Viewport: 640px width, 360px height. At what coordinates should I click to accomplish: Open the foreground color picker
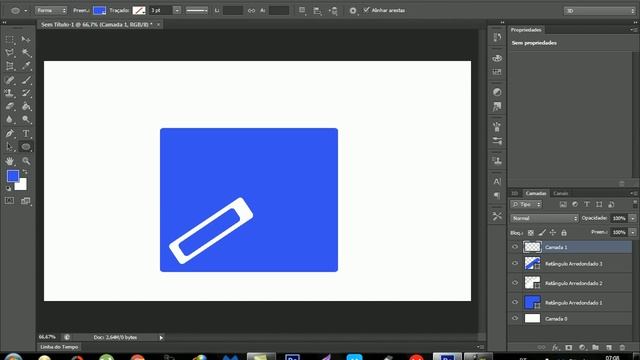(x=13, y=176)
